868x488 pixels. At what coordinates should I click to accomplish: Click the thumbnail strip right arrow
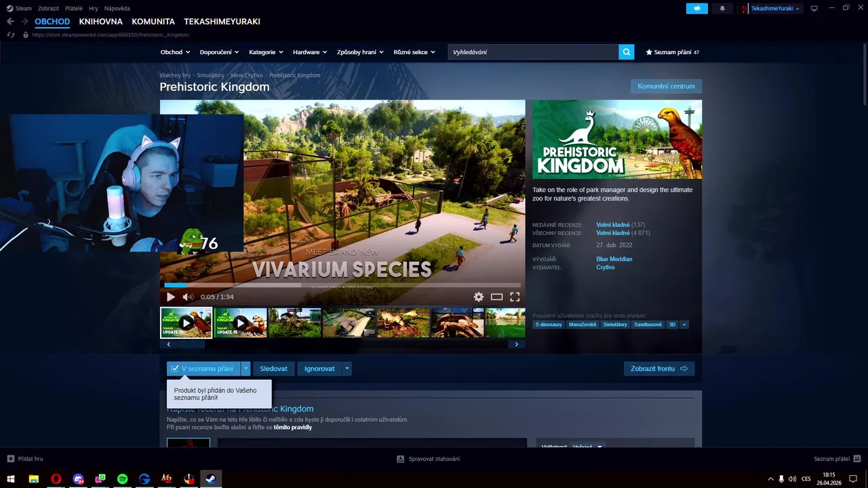[517, 344]
